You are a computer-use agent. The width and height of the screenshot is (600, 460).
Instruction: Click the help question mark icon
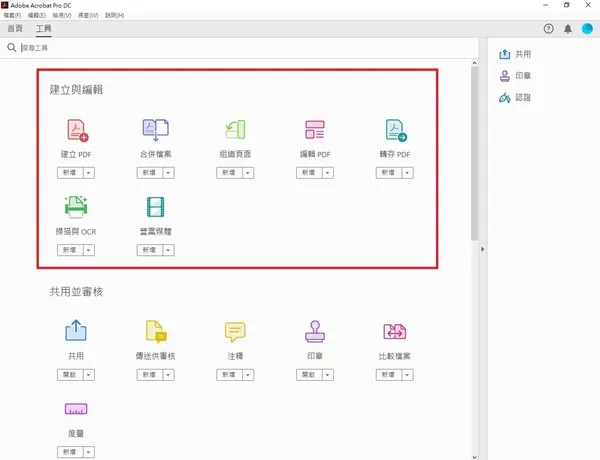click(548, 29)
